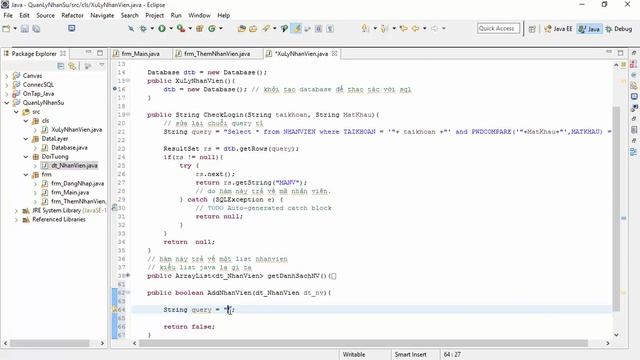Click Package Explorer horizontal scrollbar

[50, 343]
